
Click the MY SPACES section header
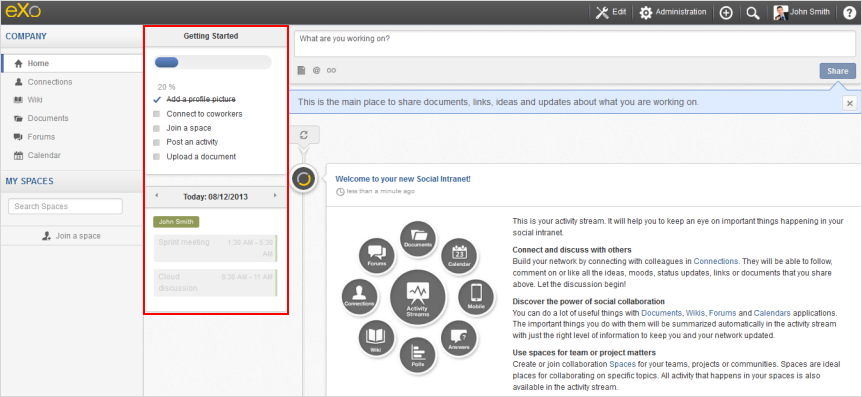(x=29, y=181)
